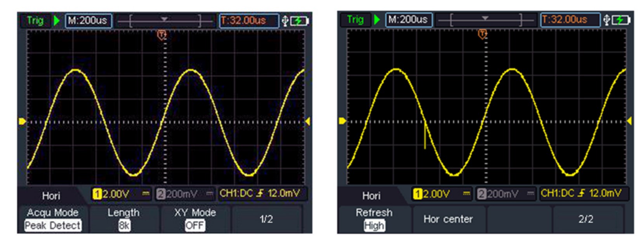644x241 pixels.
Task: Click T:32.00us trigger time in right screen
Action: click(x=570, y=20)
